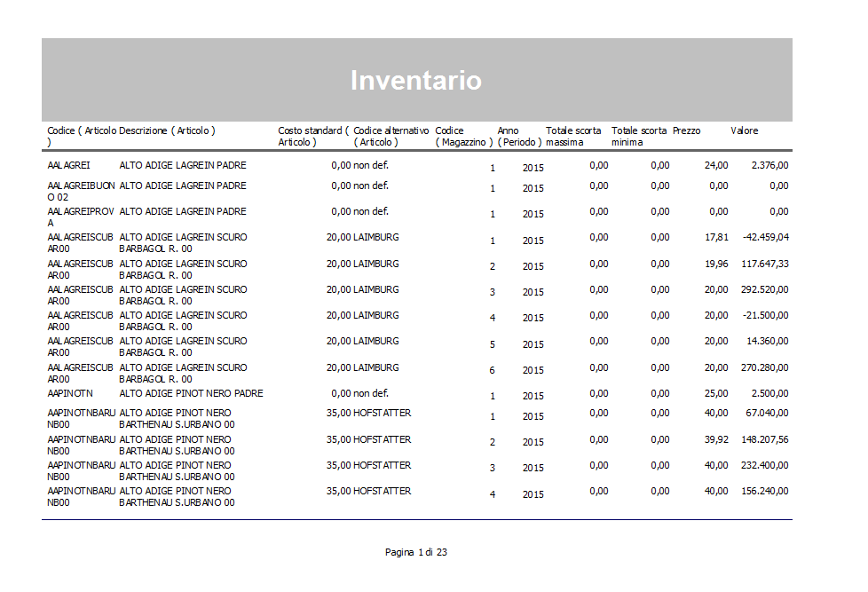Select the Costo standard column header

(x=312, y=136)
